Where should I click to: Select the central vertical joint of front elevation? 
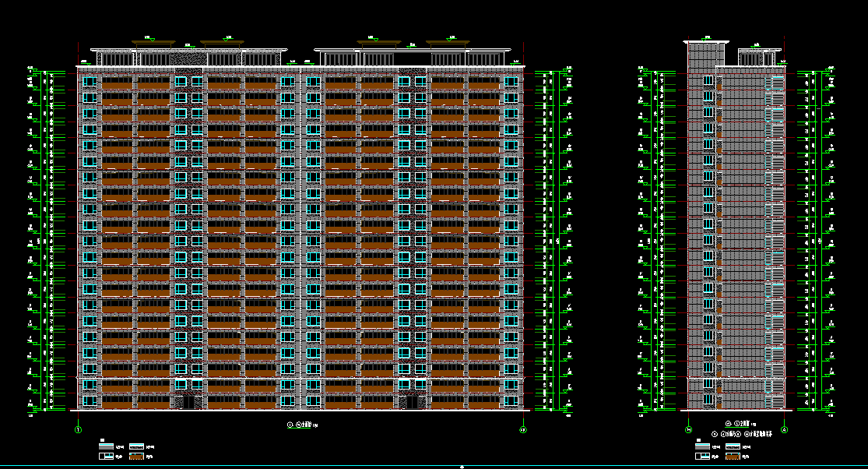tap(301, 234)
